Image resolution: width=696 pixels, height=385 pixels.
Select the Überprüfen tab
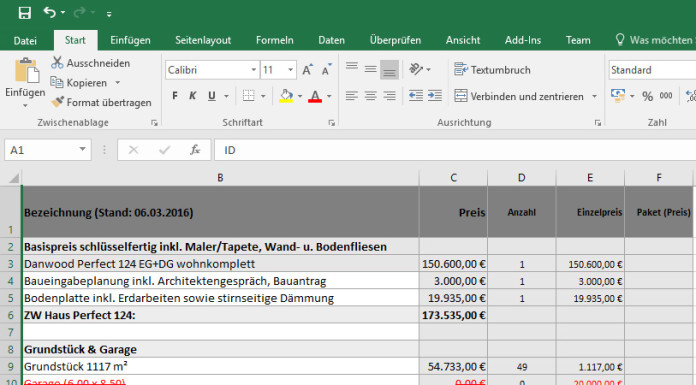395,40
